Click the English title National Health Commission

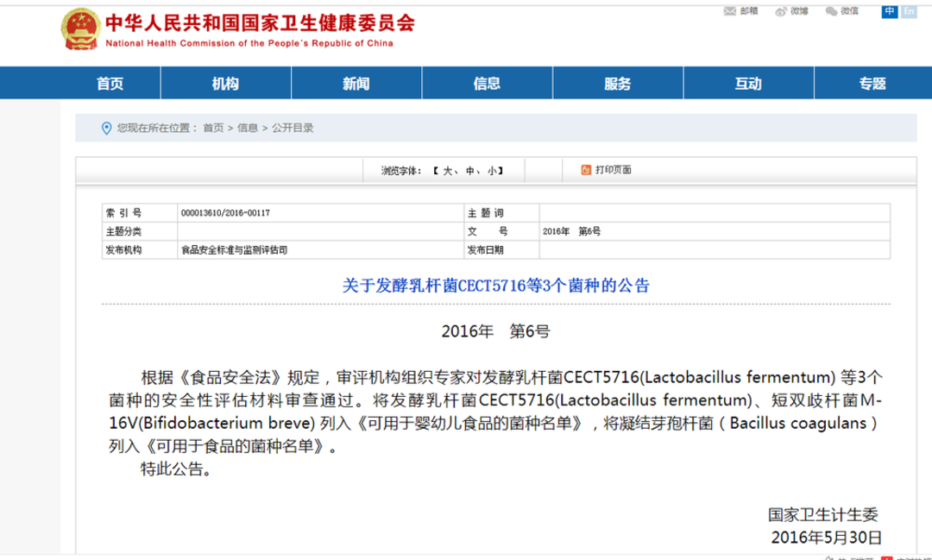tap(249, 43)
